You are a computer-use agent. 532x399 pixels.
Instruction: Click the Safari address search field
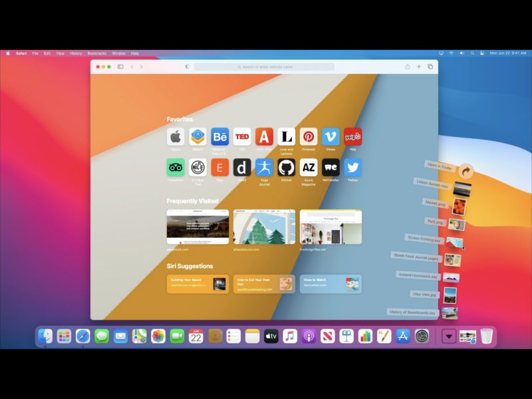264,67
